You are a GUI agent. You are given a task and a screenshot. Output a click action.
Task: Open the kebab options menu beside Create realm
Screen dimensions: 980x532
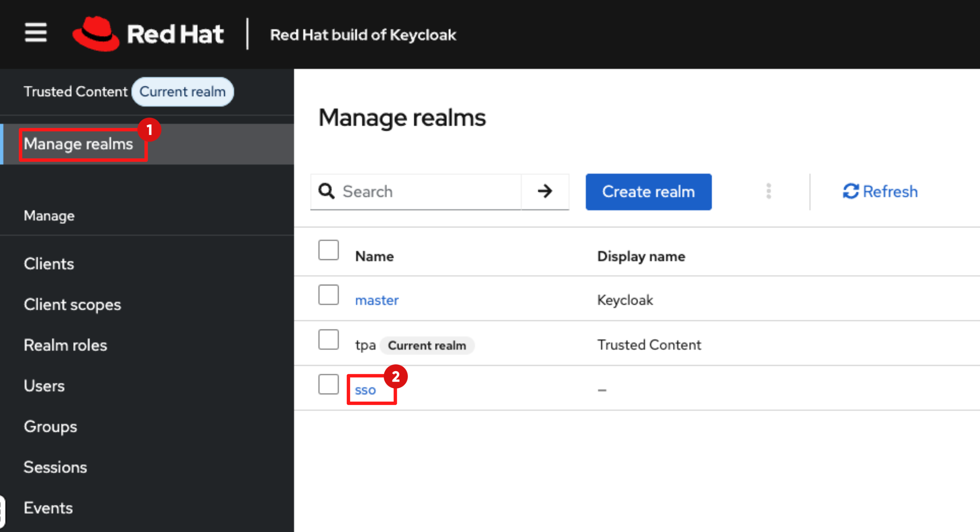coord(769,191)
